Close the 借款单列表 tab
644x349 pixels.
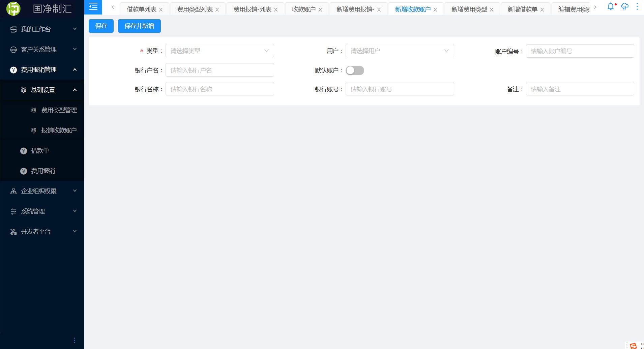pyautogui.click(x=161, y=10)
